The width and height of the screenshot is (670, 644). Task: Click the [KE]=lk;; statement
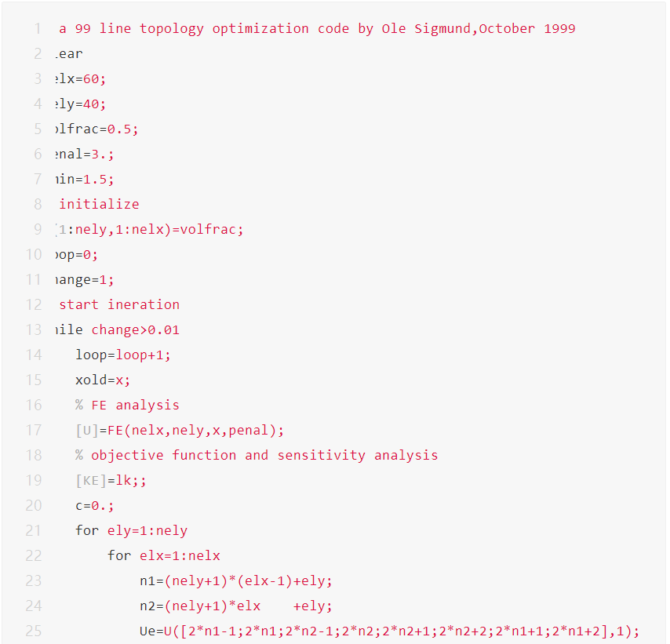tap(111, 481)
